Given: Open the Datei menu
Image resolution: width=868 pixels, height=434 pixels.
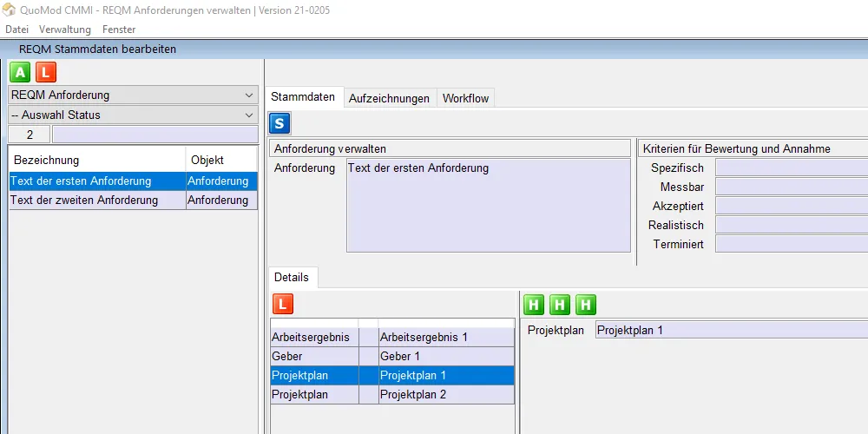Looking at the screenshot, I should [17, 30].
